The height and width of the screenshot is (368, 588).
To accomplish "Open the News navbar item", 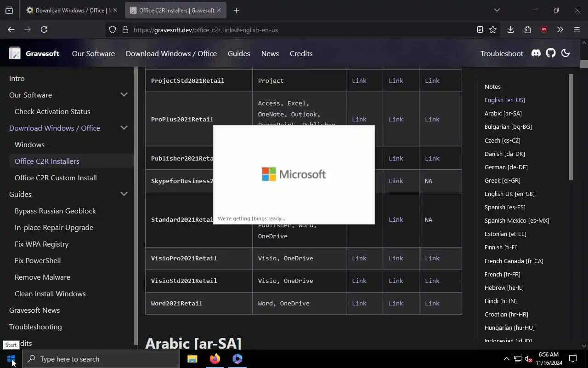I will 270,53.
